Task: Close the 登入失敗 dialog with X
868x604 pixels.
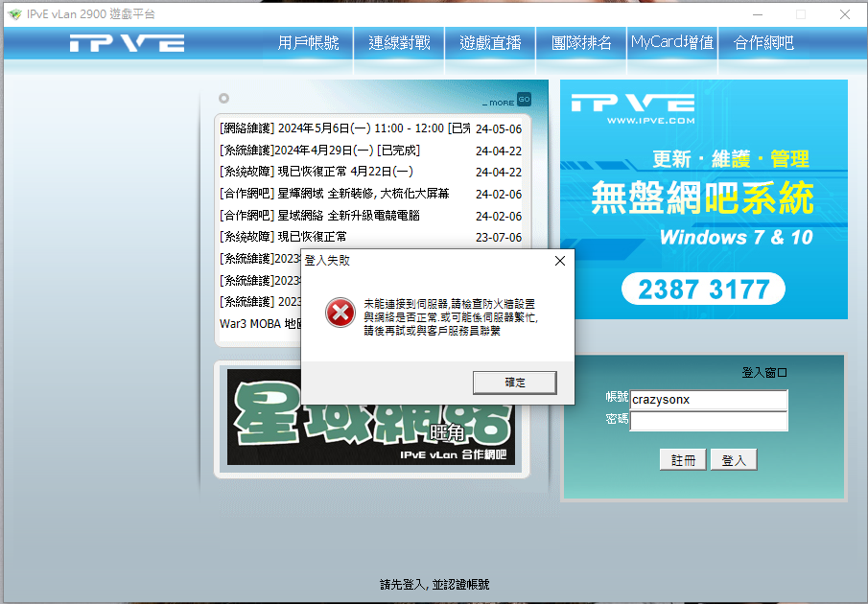Action: pos(560,261)
